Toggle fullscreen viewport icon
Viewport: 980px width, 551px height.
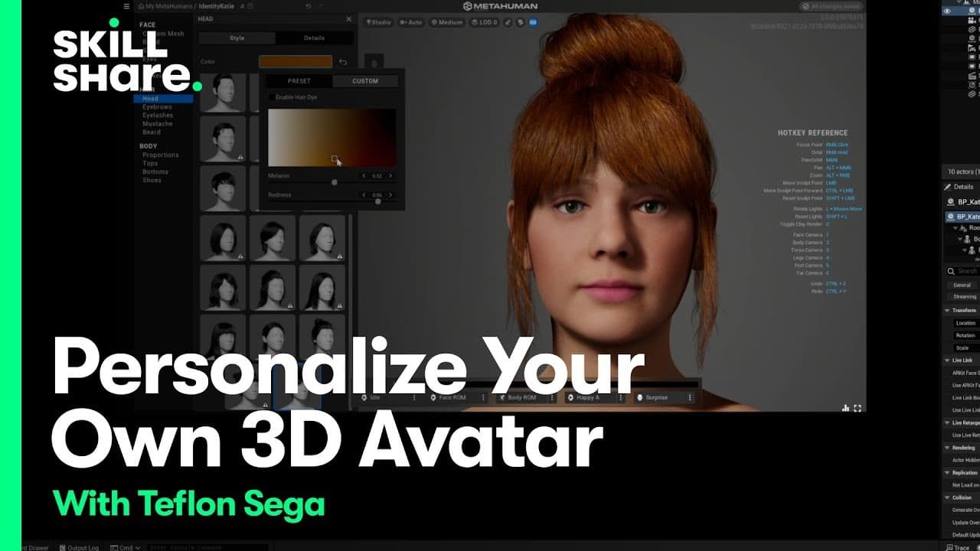857,408
